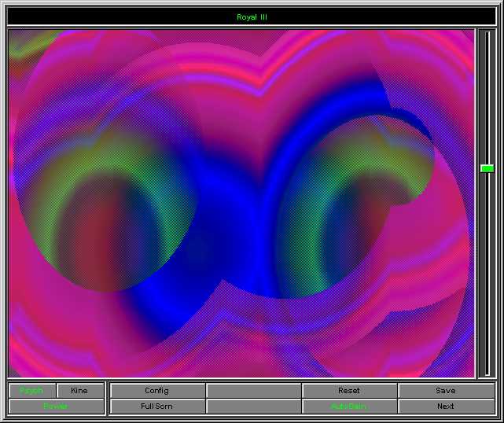Viewport: 504px width, 423px height.
Task: Click the wide green-labeled button under Kine
Action: (x=57, y=406)
